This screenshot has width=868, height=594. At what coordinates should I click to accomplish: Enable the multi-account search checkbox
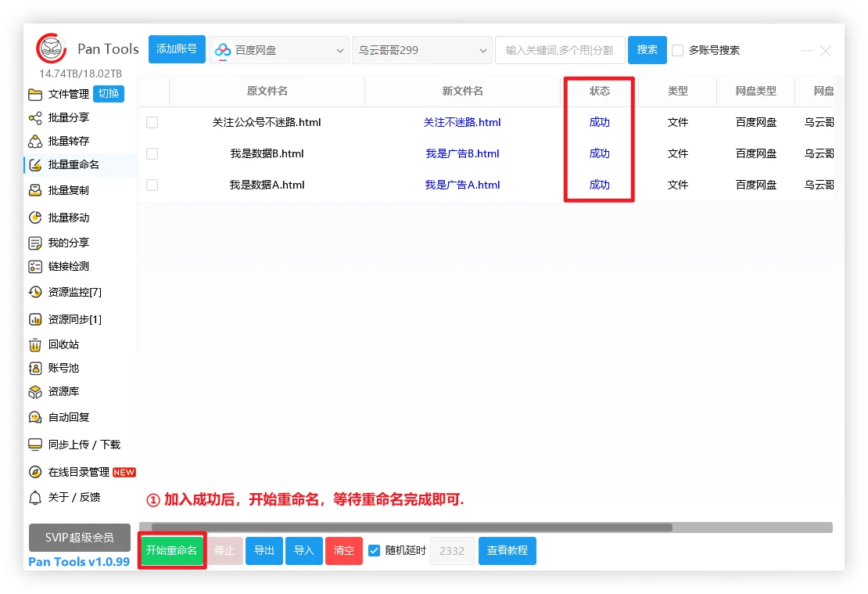click(x=678, y=51)
